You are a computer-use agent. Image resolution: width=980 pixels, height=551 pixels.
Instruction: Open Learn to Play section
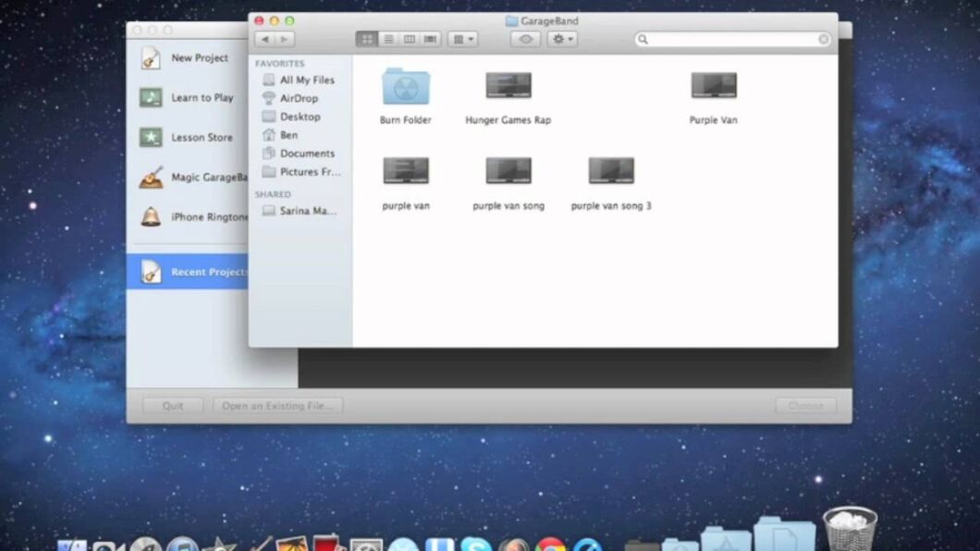[202, 98]
